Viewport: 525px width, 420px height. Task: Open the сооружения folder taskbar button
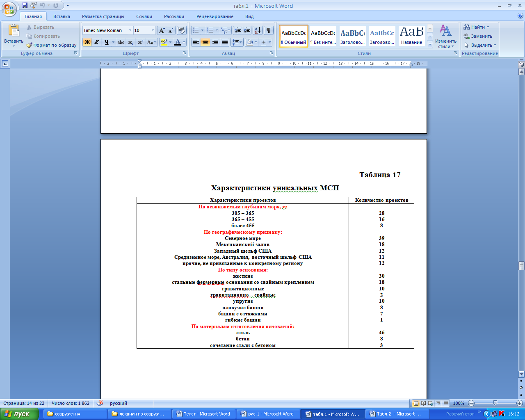[x=74, y=414]
